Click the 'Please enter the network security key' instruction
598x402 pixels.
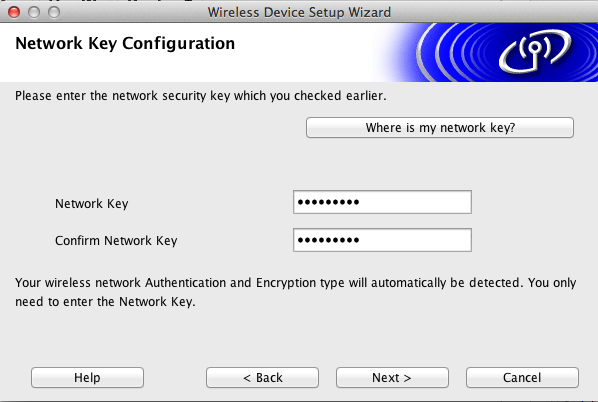pos(201,96)
